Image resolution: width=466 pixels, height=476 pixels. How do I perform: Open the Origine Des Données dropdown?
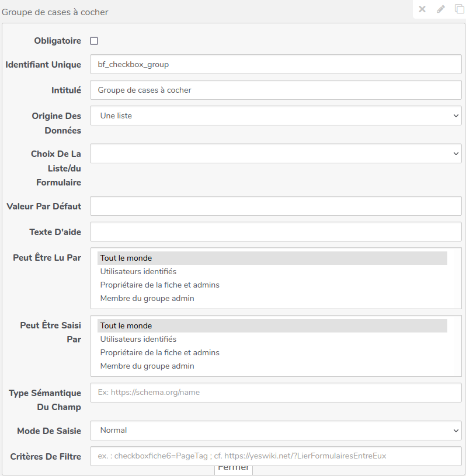point(276,116)
